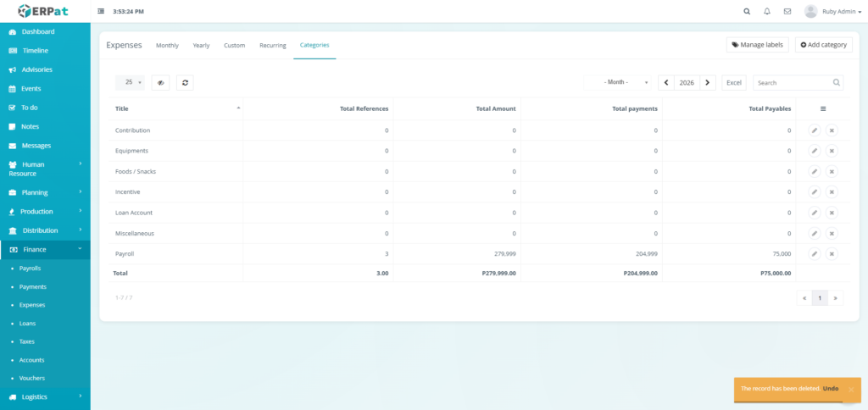Click the refresh table icon button
This screenshot has height=410, width=868.
(186, 82)
